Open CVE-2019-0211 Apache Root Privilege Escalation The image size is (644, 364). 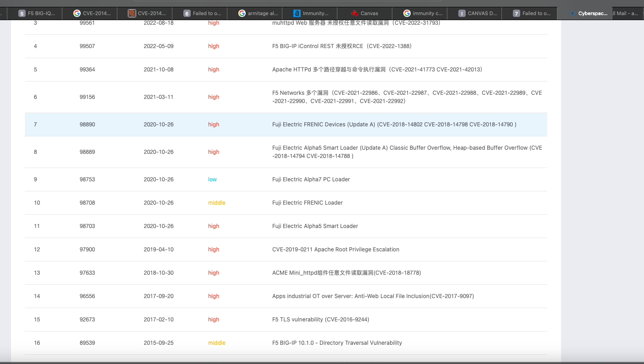(336, 250)
